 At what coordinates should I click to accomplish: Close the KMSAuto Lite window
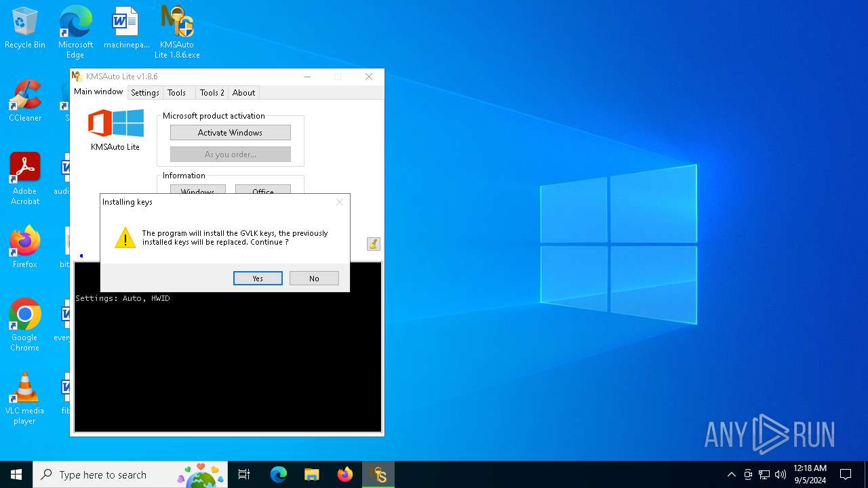(369, 77)
